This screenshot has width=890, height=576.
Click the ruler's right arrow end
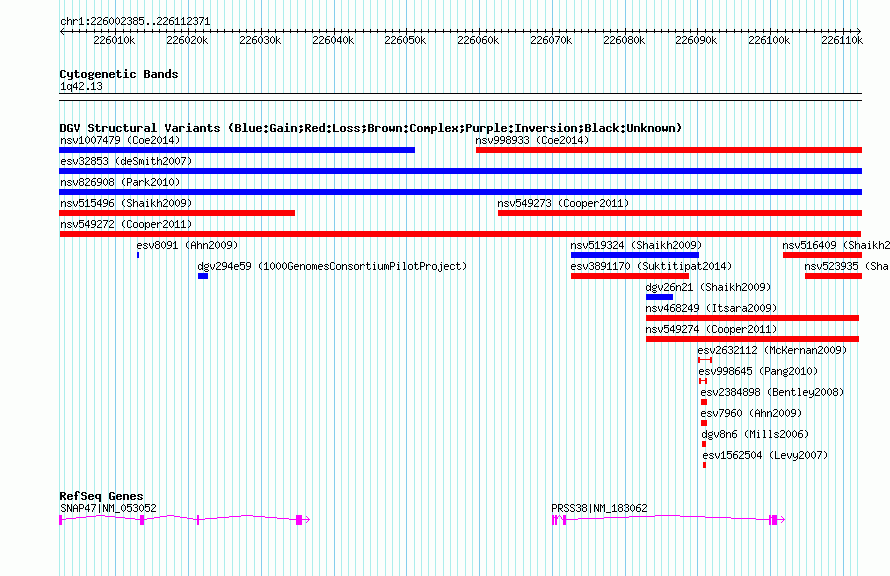tap(859, 31)
